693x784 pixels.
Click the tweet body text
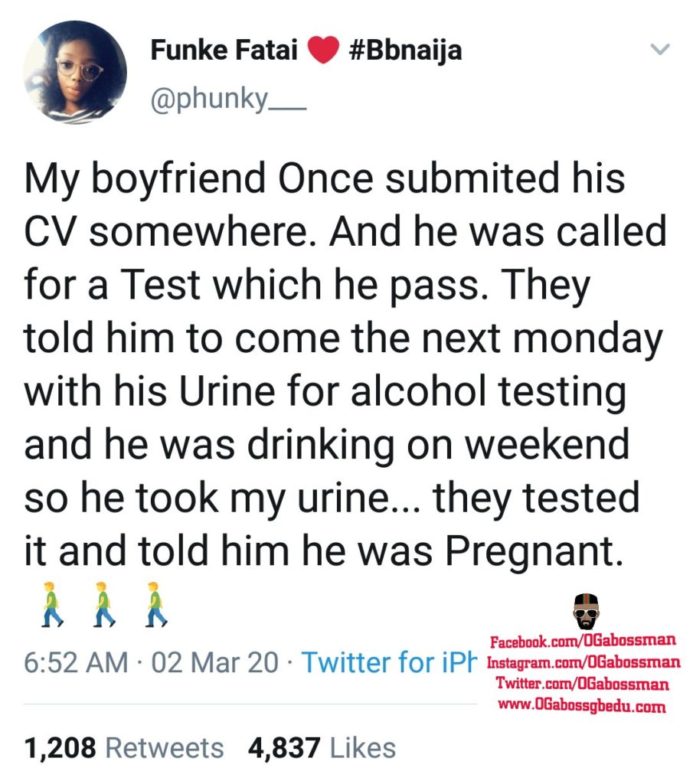tap(337, 364)
